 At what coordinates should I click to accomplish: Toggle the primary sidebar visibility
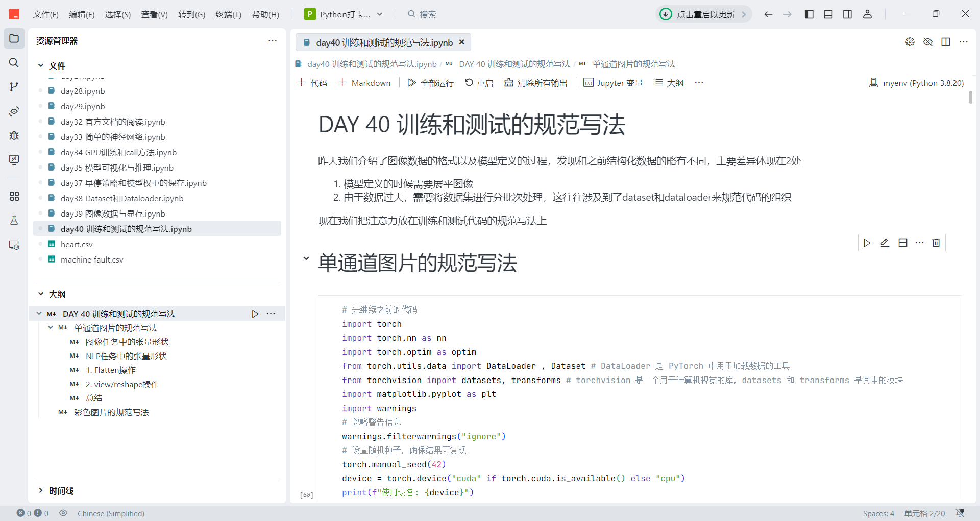point(808,14)
